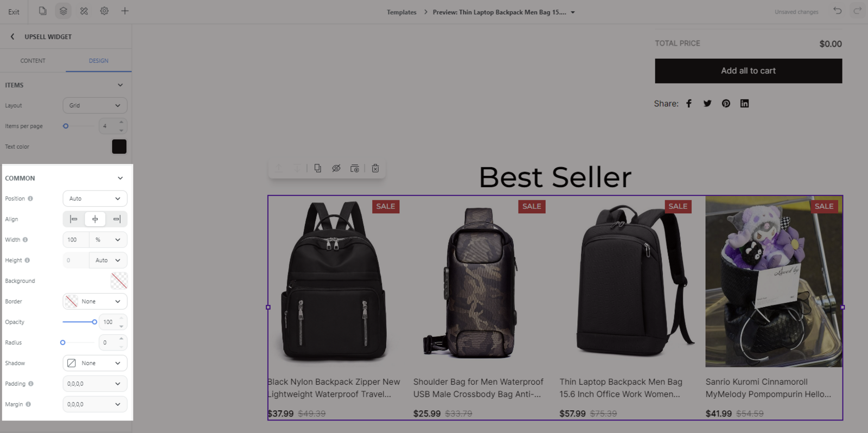Set alignment to center
Image resolution: width=868 pixels, height=433 pixels.
95,219
